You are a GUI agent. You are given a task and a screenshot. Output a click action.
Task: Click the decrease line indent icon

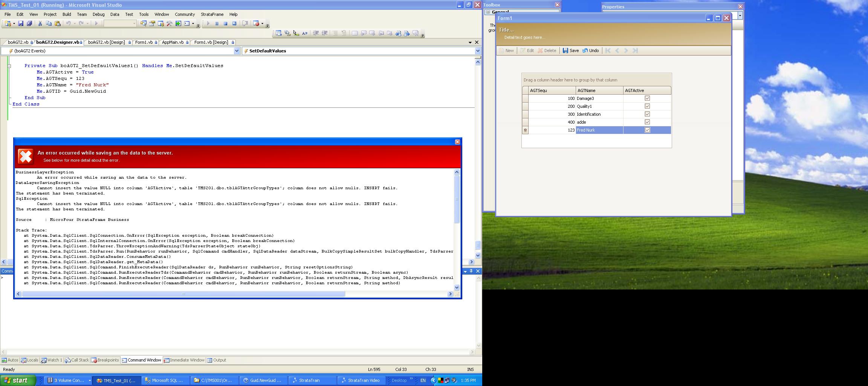click(316, 33)
